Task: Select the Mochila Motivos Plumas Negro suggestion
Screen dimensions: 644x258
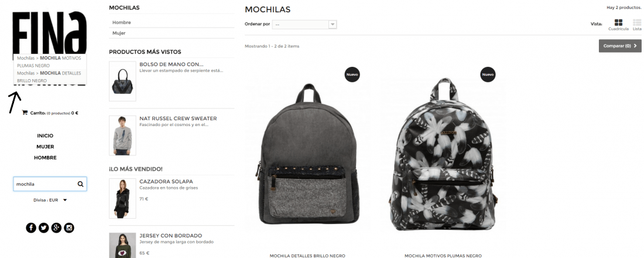Action: (49, 62)
